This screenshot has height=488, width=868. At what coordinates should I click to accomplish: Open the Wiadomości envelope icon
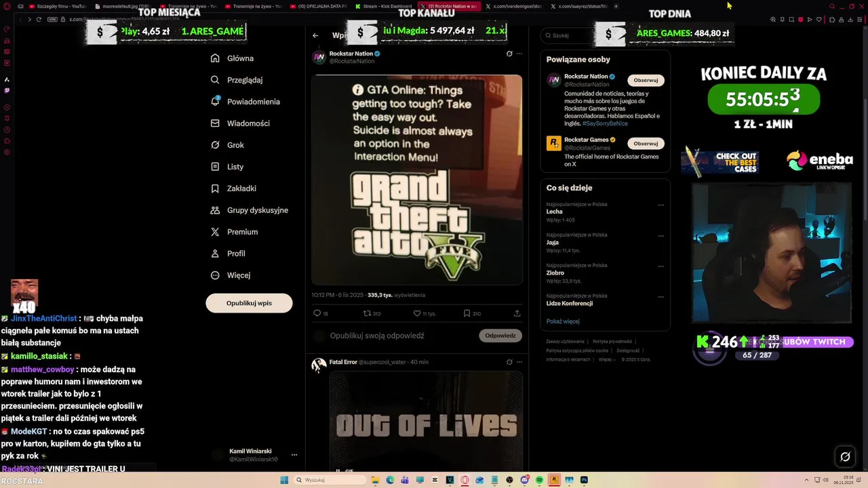point(215,123)
